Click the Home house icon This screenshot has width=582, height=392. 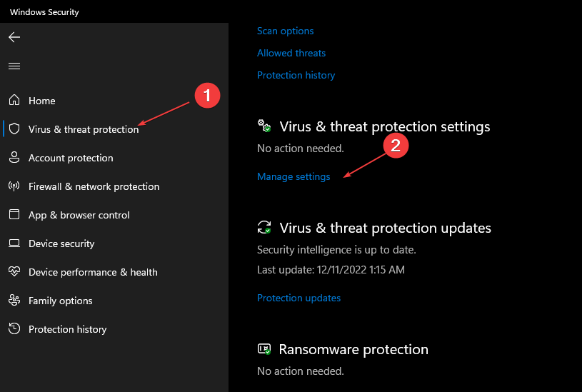point(14,100)
